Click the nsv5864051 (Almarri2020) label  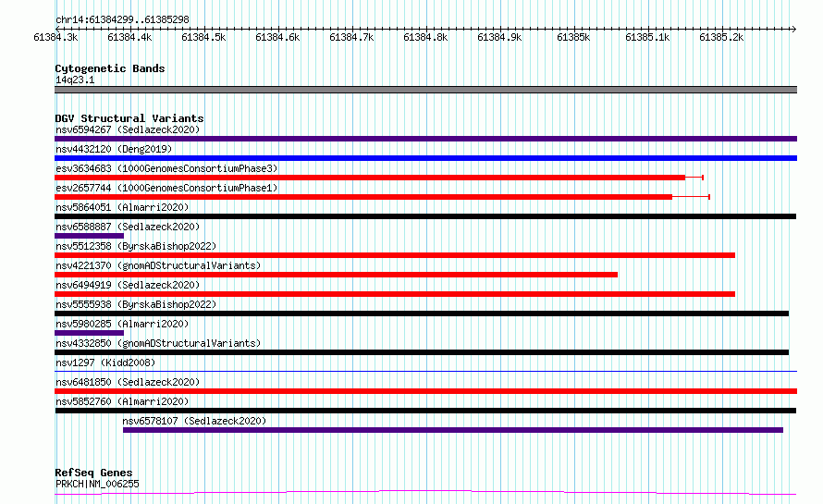[x=122, y=207]
